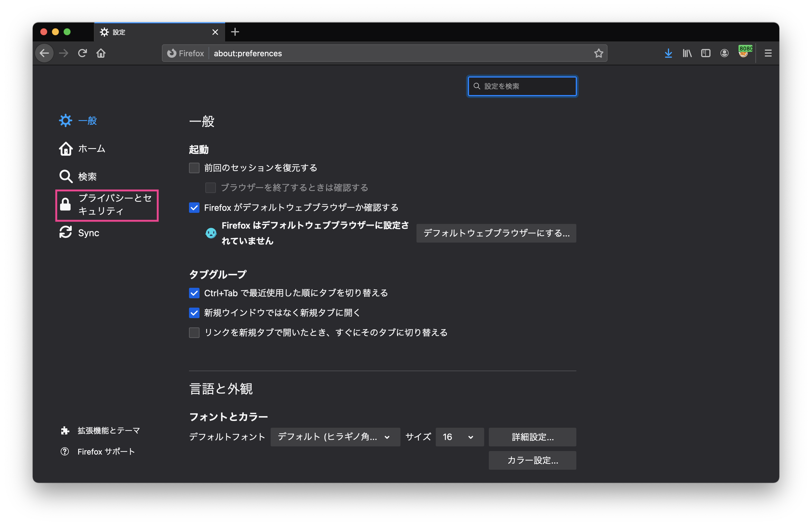Viewport: 812px width, 526px height.
Task: Bookmark this page with the star icon
Action: click(598, 53)
